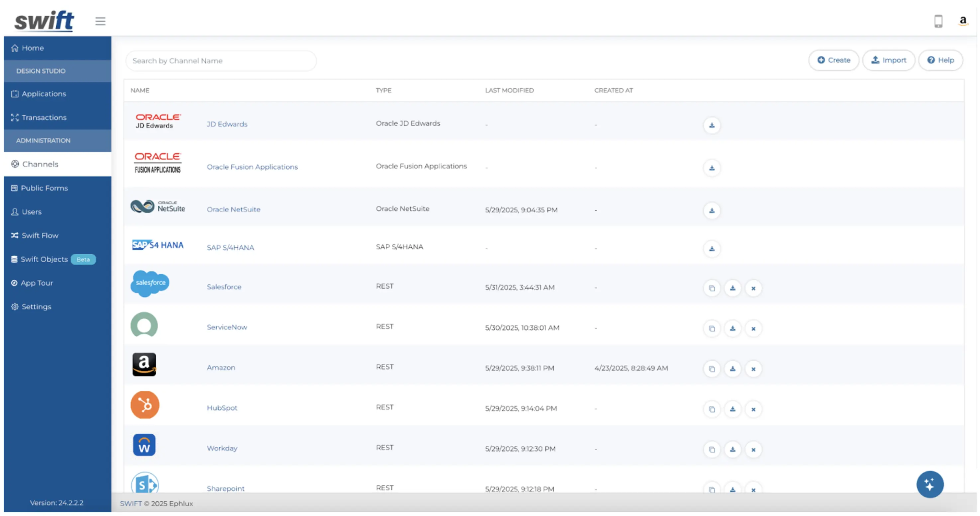The image size is (980, 516).
Task: Click the Help button
Action: click(940, 60)
